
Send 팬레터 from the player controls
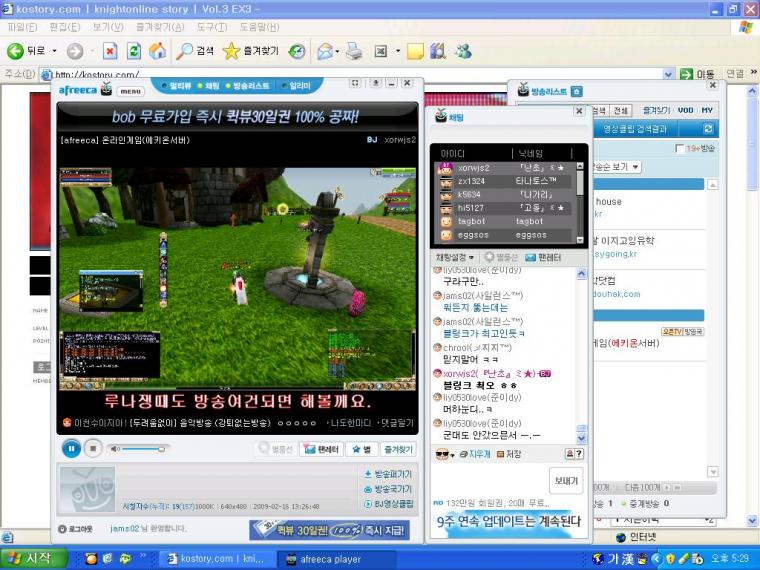tap(322, 449)
